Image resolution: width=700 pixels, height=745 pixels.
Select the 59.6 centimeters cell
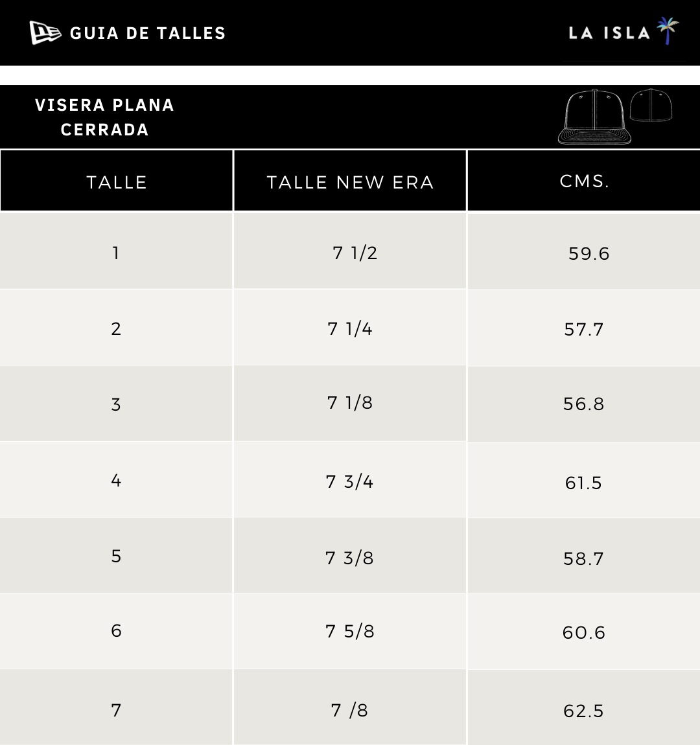click(x=584, y=251)
